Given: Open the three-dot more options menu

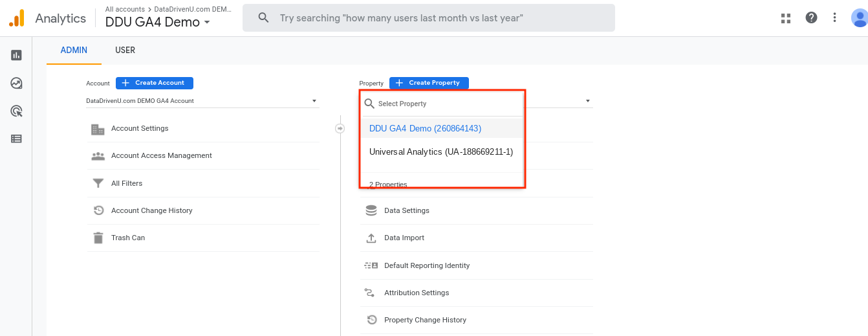Looking at the screenshot, I should (x=835, y=17).
